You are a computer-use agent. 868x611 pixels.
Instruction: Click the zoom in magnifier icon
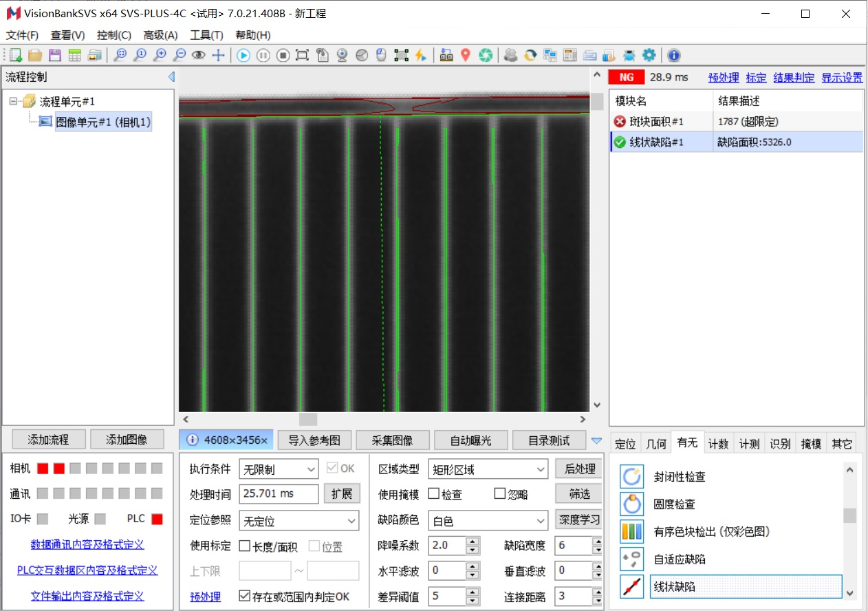160,56
